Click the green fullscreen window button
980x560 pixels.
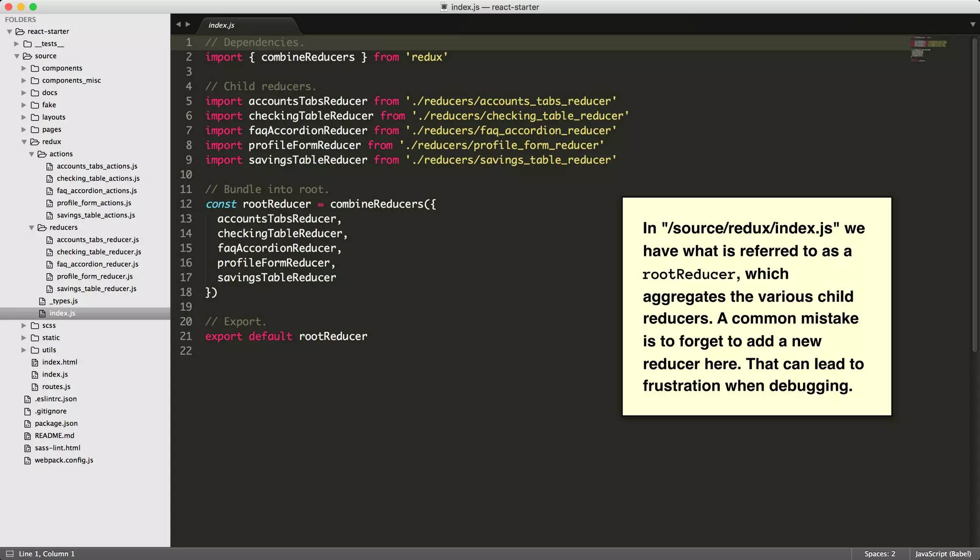coord(33,7)
